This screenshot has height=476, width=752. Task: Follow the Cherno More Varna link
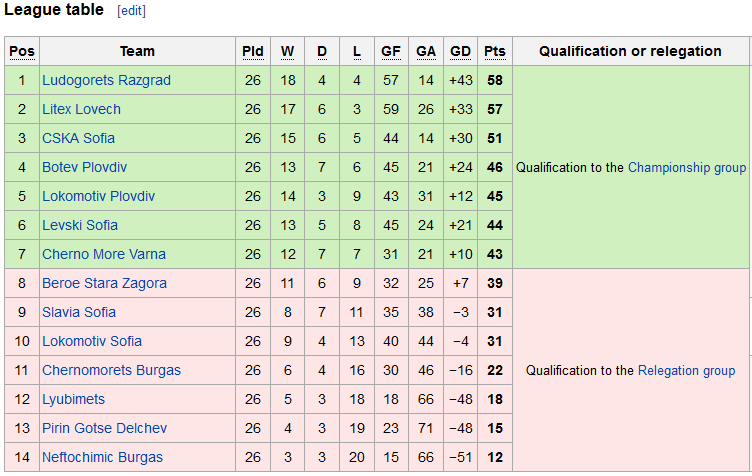(104, 254)
